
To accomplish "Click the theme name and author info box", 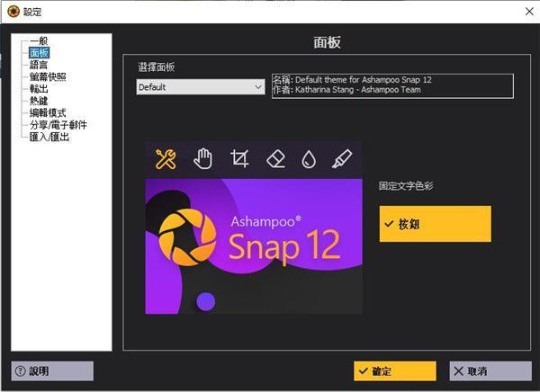I will point(392,86).
